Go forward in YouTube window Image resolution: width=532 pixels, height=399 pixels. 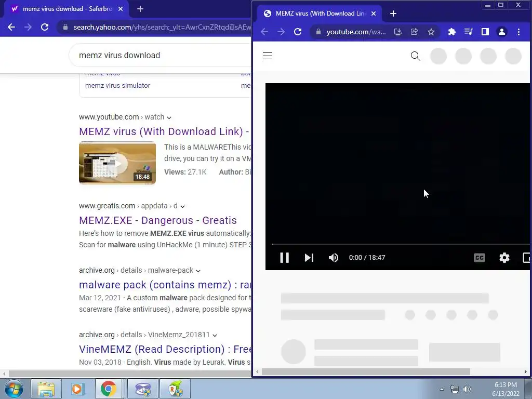281,32
